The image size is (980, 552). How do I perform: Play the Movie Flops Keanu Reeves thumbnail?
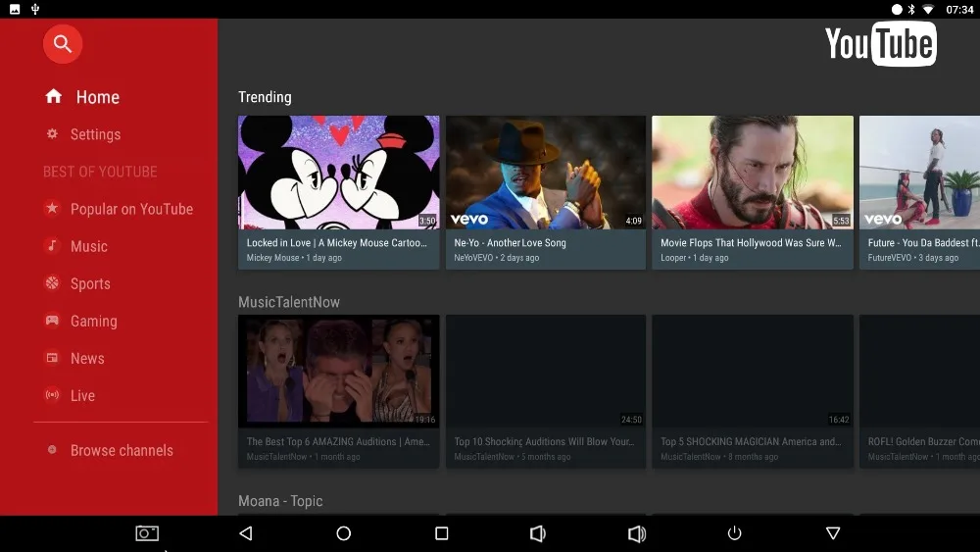(x=753, y=172)
